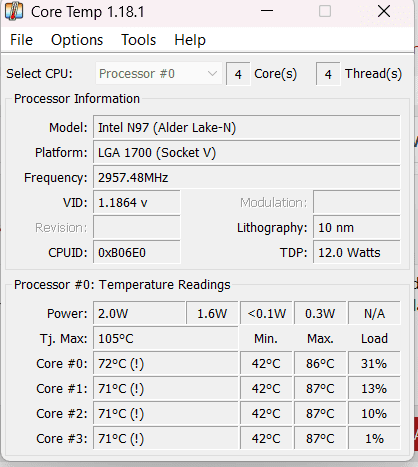This screenshot has width=418, height=467.
Task: Click the Tj. Max value 105°C
Action: tap(166, 339)
